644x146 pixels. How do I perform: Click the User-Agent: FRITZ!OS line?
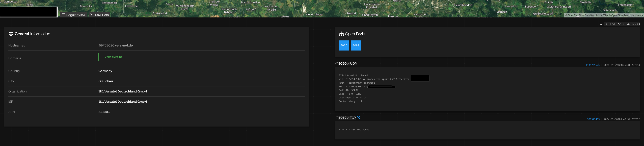pos(353,98)
